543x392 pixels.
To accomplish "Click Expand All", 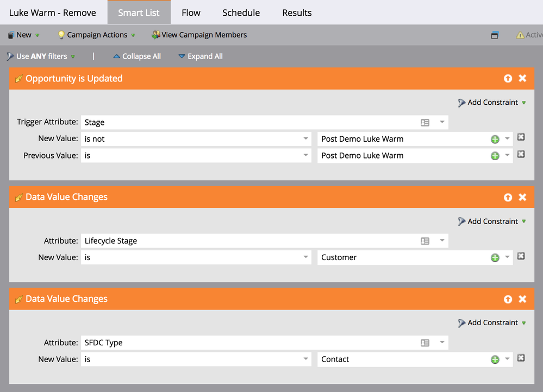I will click(200, 56).
